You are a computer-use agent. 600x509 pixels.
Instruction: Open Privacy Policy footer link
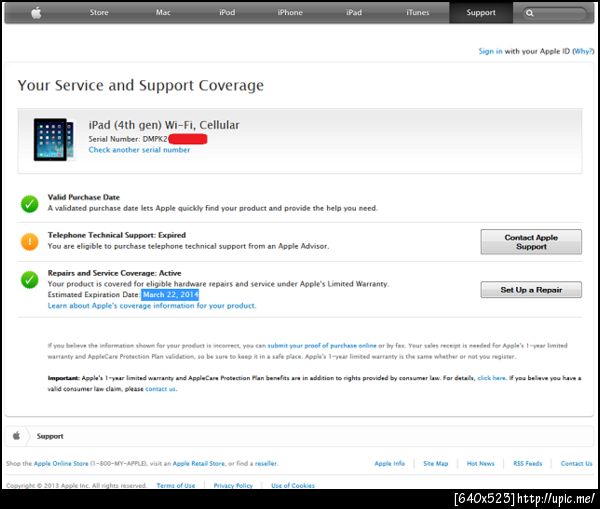click(x=233, y=485)
